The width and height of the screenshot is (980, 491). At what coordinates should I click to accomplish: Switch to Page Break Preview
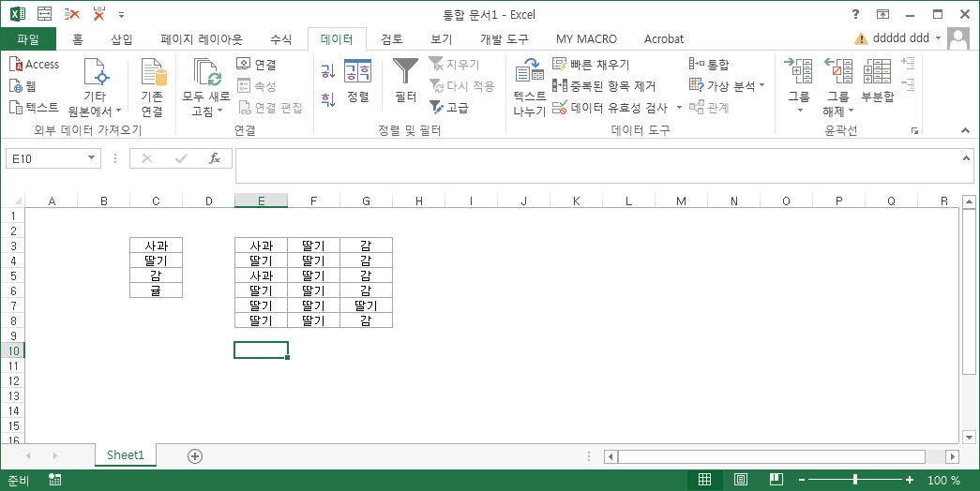click(x=776, y=479)
